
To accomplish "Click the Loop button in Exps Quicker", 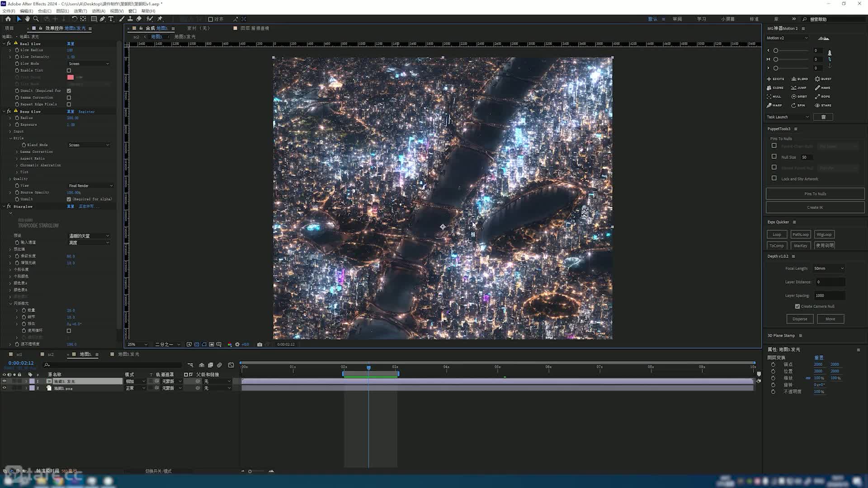I will [777, 235].
